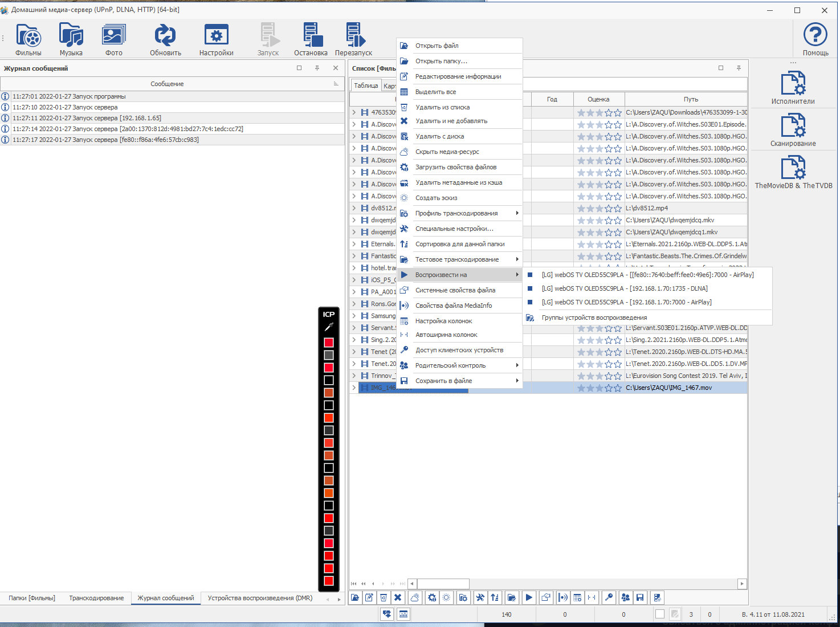This screenshot has width=840, height=627.
Task: Toggle pin on the Список panel
Action: coord(739,68)
